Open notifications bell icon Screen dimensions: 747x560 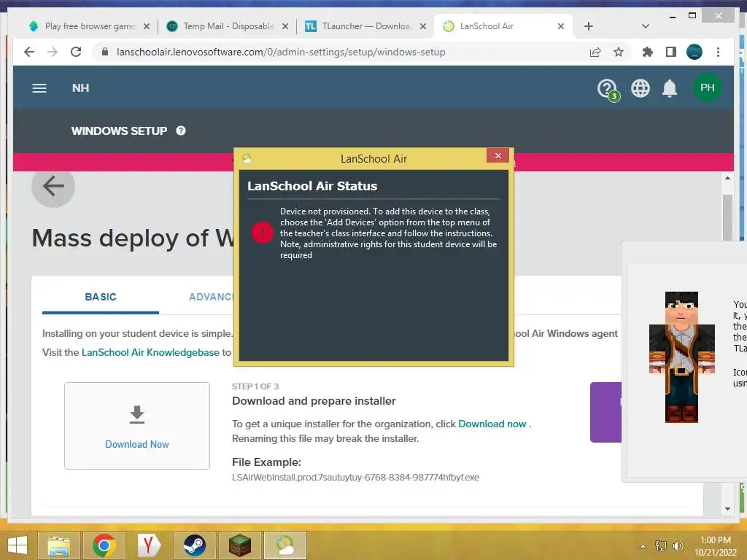(x=670, y=88)
